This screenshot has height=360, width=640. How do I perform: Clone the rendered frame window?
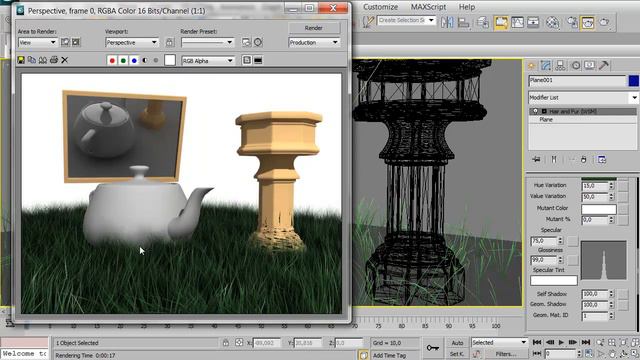click(42, 60)
